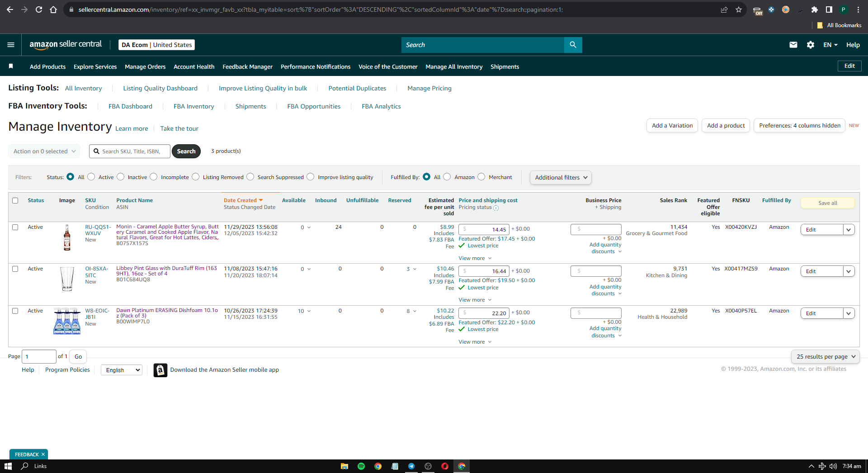Viewport: 868px width, 473px height.
Task: Open the volume icon in system tray
Action: (833, 466)
